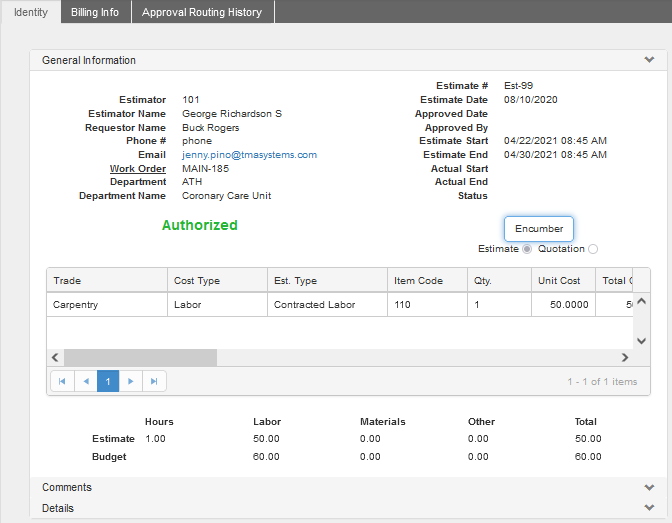Click the Work Order link label
672x523 pixels.
(x=137, y=169)
